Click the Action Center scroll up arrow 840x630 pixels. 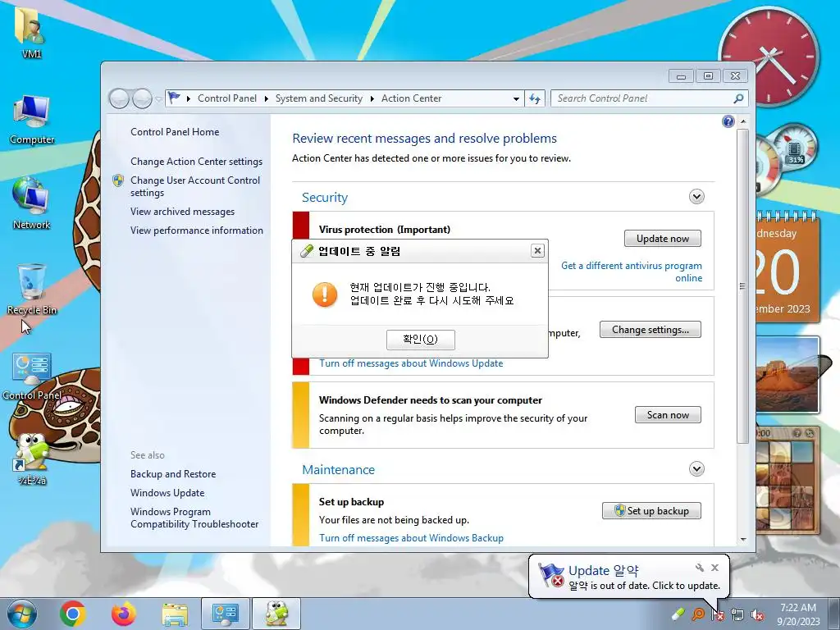pyautogui.click(x=743, y=121)
